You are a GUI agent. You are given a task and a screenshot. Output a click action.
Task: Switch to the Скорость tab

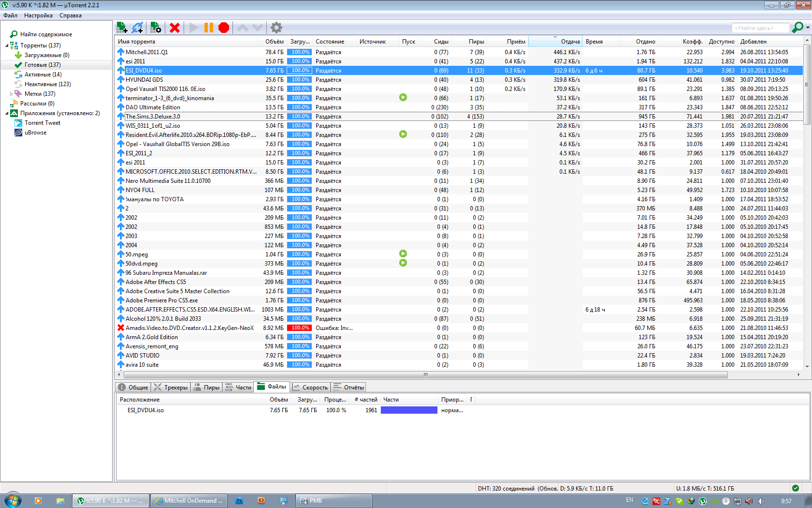(310, 388)
